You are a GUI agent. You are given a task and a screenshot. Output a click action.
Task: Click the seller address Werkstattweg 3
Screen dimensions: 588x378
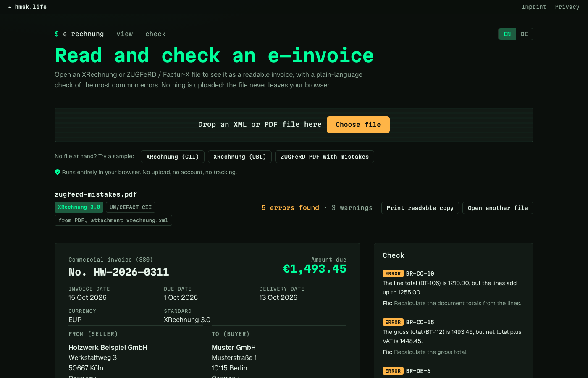pos(93,358)
